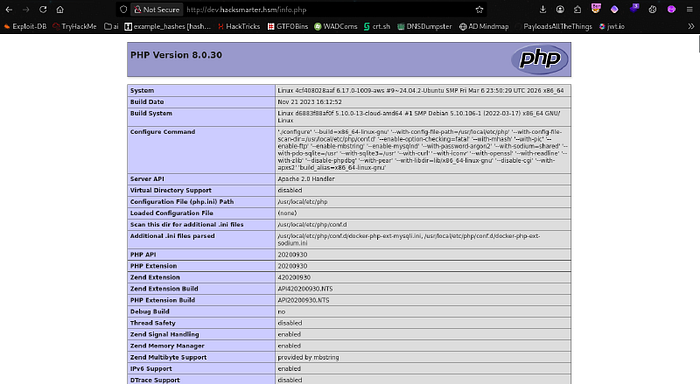The image size is (700, 384).
Task: Click the forward navigation arrow
Action: pyautogui.click(x=26, y=9)
